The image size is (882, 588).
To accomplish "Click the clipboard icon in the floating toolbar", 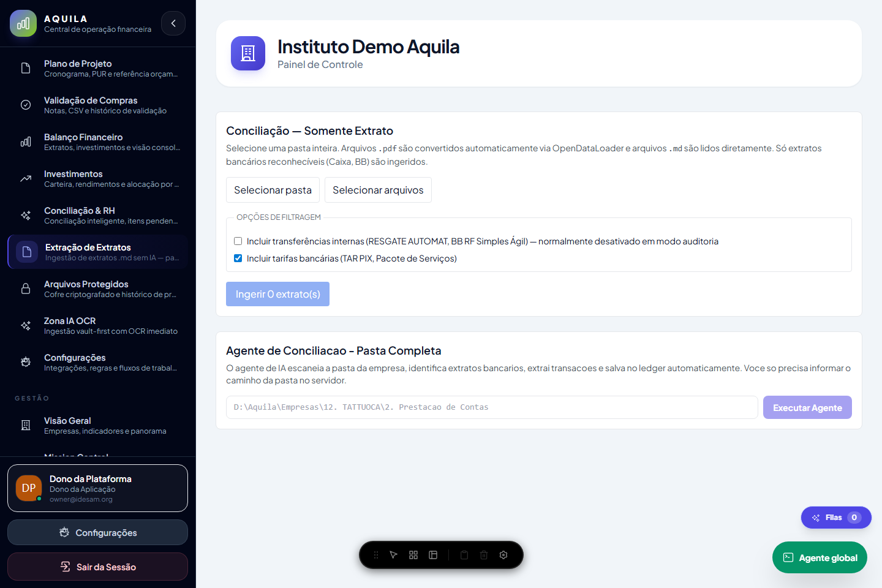I will [464, 555].
